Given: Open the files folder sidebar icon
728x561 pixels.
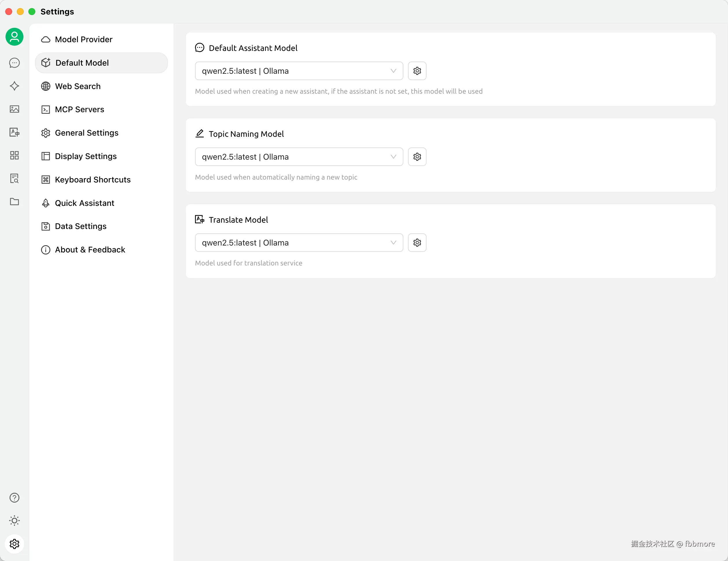Looking at the screenshot, I should tap(14, 202).
